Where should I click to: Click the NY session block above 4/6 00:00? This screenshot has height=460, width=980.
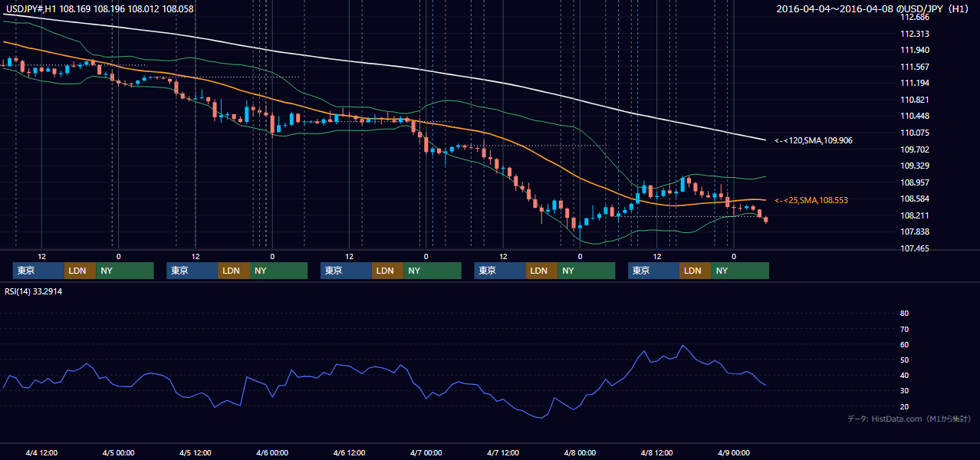pyautogui.click(x=279, y=271)
